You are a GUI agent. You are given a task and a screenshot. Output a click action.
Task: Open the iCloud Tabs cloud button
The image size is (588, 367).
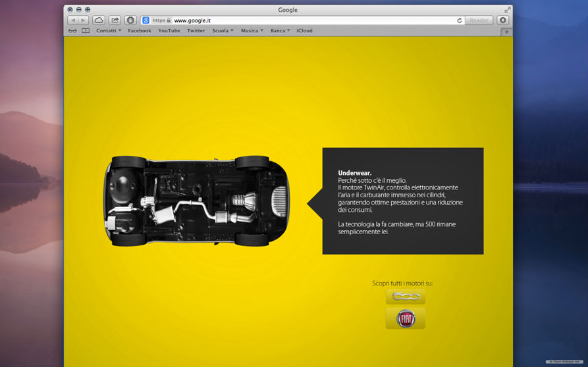pos(98,20)
